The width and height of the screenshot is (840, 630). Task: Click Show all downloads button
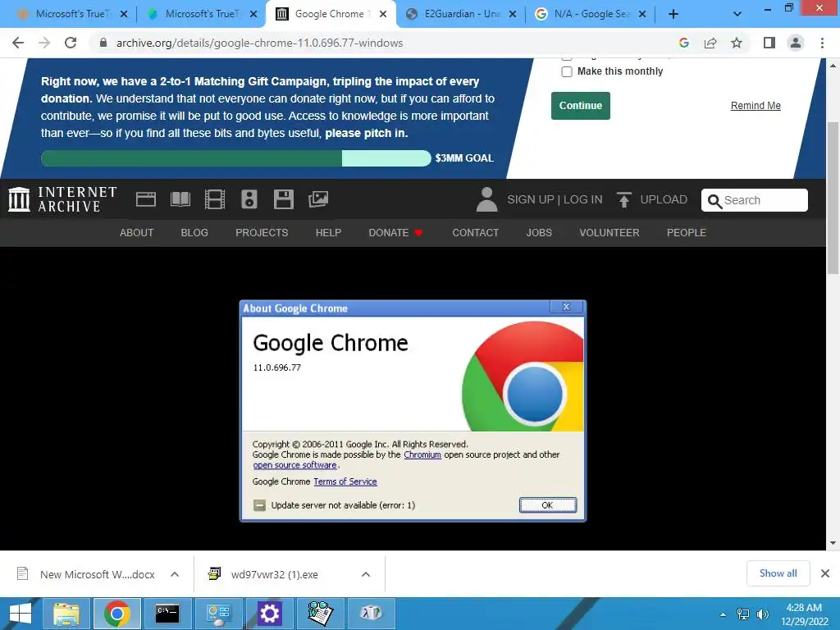778,573
